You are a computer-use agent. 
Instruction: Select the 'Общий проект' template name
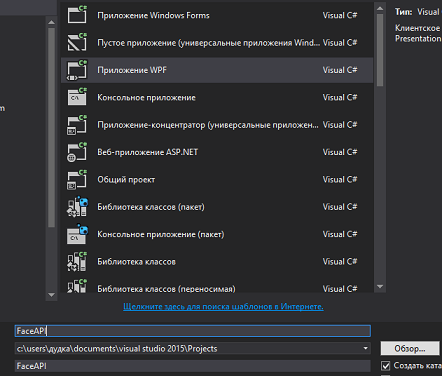coord(126,180)
